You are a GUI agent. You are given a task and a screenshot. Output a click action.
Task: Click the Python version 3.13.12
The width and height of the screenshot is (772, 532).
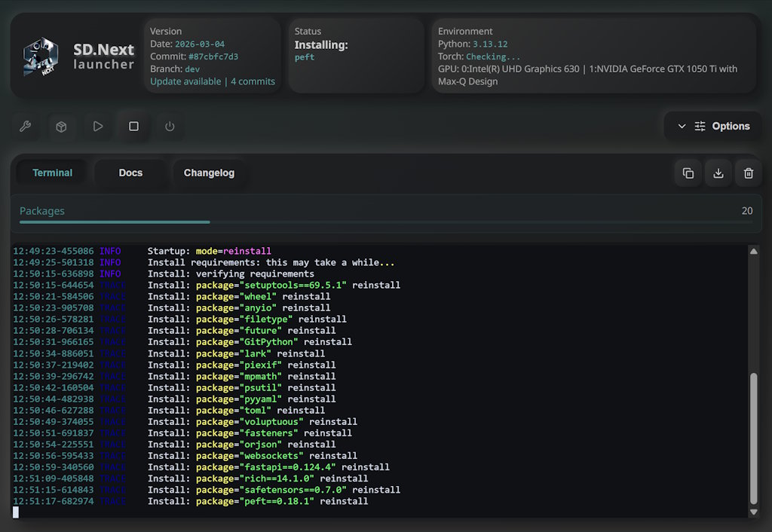(x=490, y=44)
